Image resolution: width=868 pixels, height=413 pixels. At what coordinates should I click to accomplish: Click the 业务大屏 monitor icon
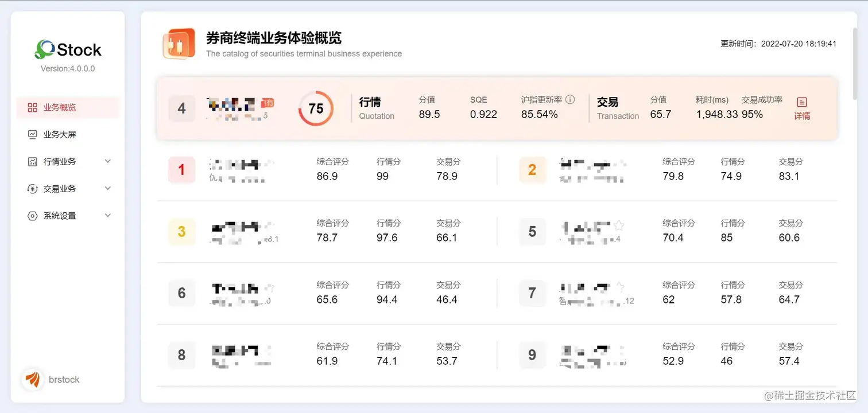(x=32, y=134)
